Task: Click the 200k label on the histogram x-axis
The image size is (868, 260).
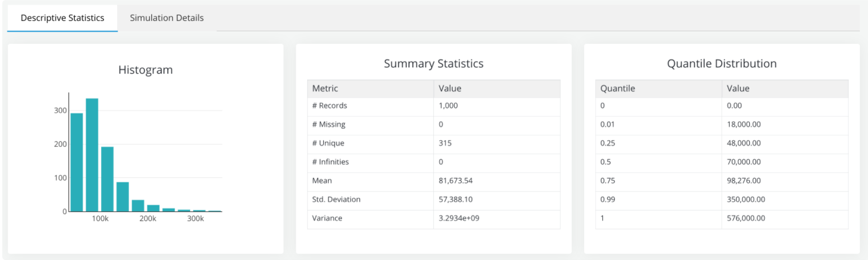Action: click(148, 219)
